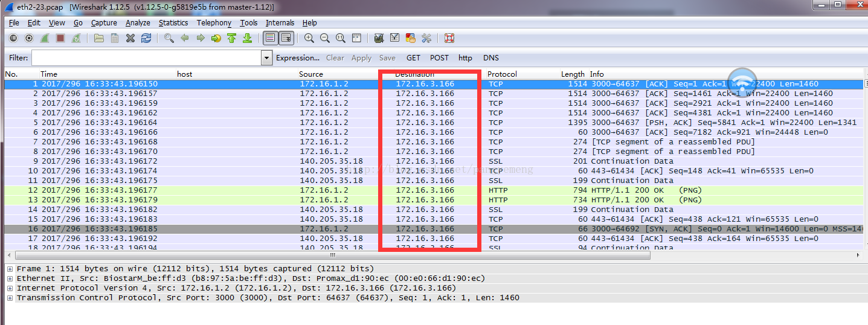This screenshot has height=325, width=868.
Task: Sort by the Info column header
Action: (597, 74)
